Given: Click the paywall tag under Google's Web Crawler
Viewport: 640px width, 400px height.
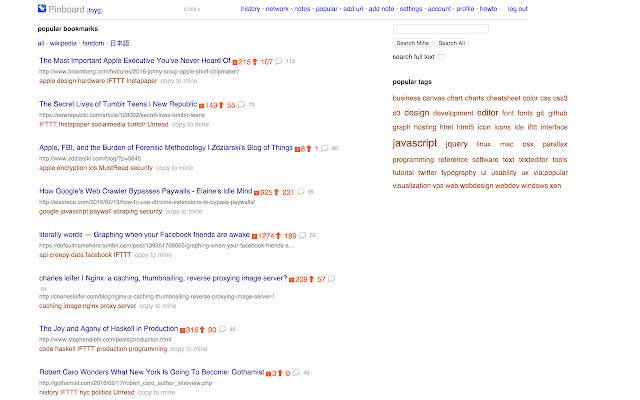Looking at the screenshot, I should coord(100,211).
